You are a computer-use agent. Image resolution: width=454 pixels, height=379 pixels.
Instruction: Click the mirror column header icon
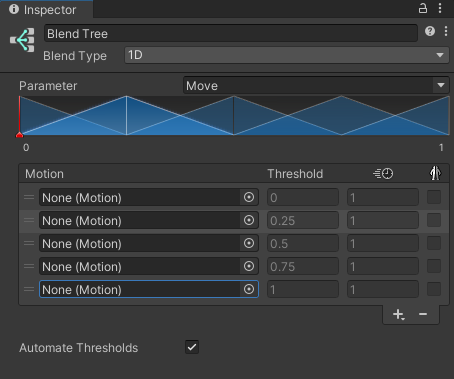click(435, 173)
